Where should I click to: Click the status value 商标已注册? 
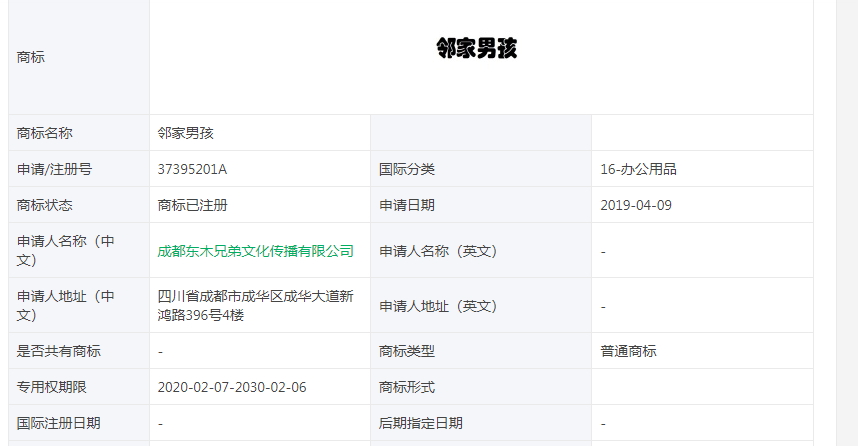tap(193, 205)
